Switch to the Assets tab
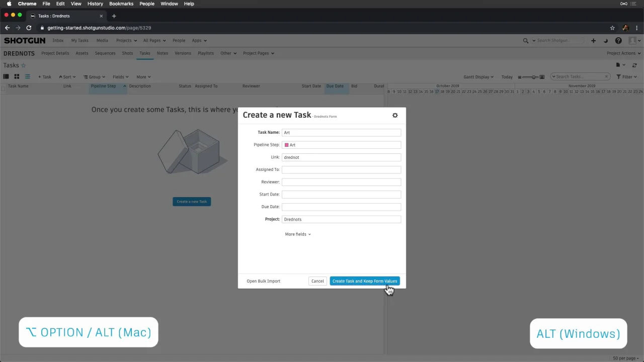644x362 pixels. (82, 53)
